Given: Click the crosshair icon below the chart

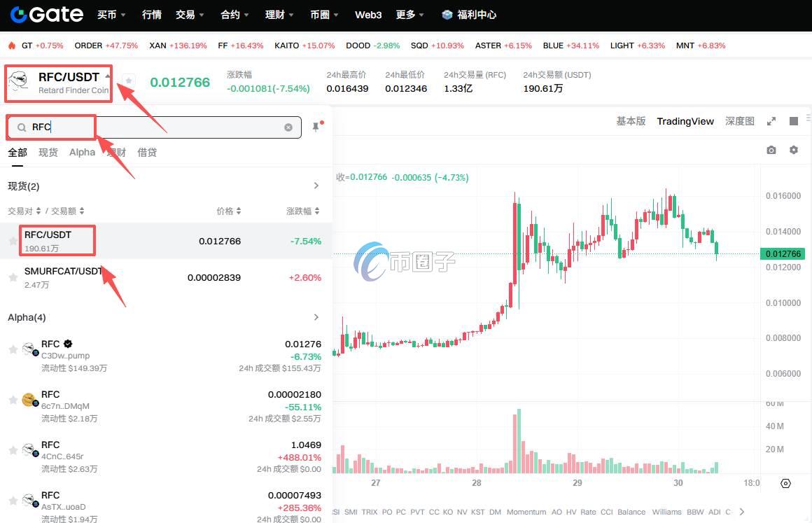Looking at the screenshot, I should 785,483.
